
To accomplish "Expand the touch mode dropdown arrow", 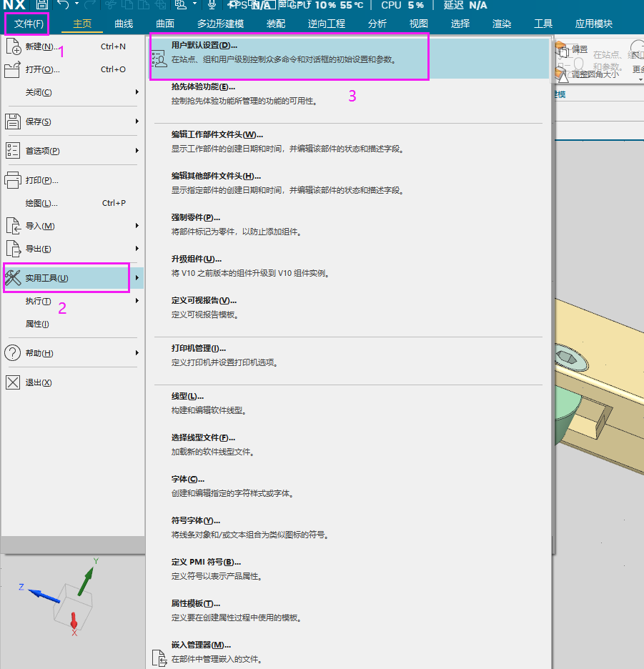I will click(194, 4).
